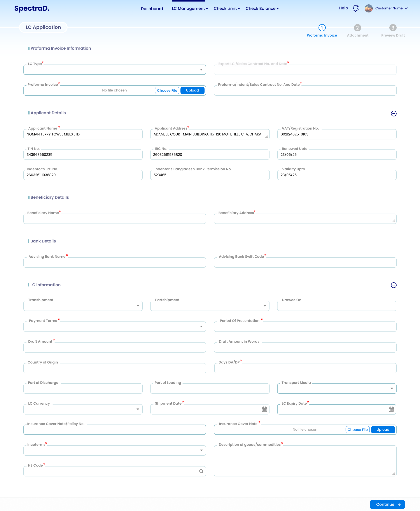The image size is (420, 511).
Task: Click the Beneficiary Details section heading
Action: (50, 197)
